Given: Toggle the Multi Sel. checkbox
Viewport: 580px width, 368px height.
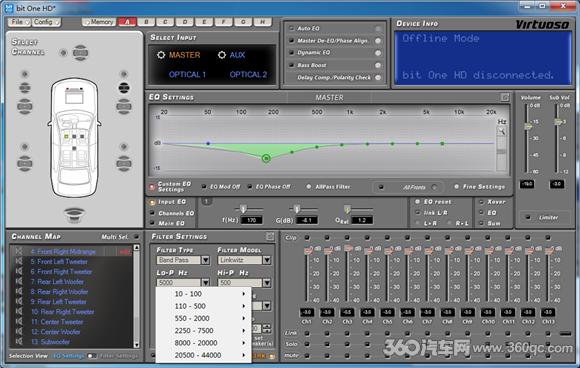Looking at the screenshot, I should click(136, 236).
